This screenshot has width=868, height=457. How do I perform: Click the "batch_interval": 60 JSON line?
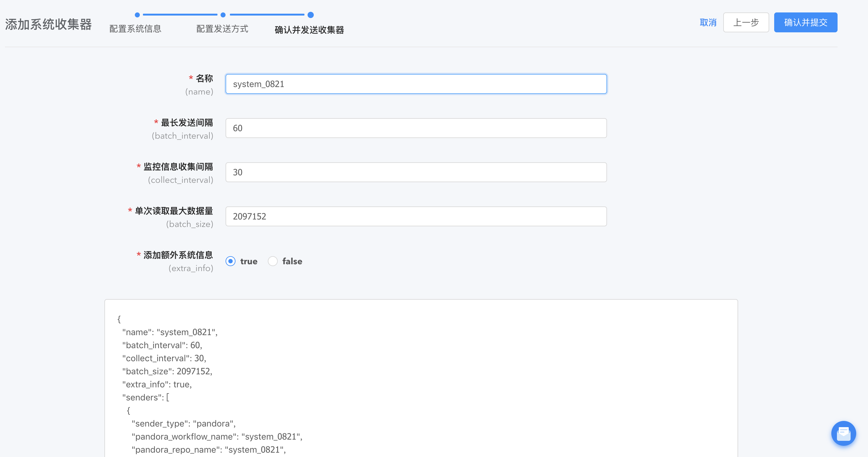[162, 345]
